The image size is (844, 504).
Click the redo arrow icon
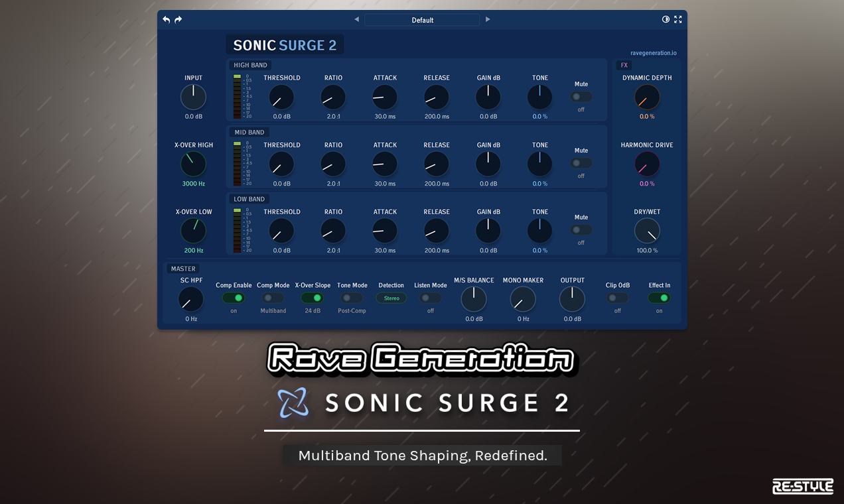click(177, 19)
